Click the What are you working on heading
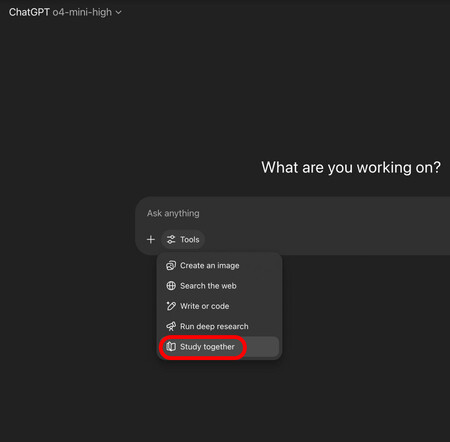Screen dimensions: 450x442 [351, 167]
